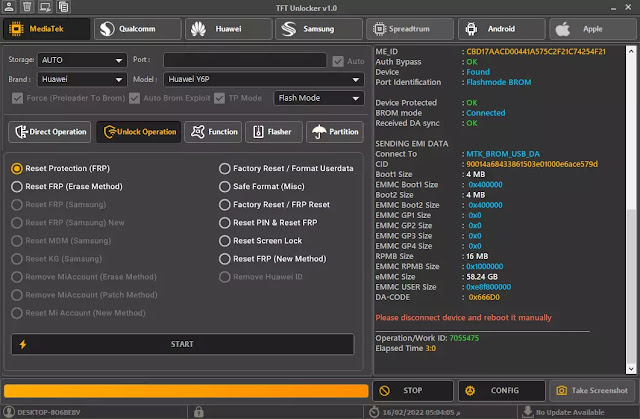The height and width of the screenshot is (419, 640).
Task: Select Factory Reset / FRP Reset option
Action: click(x=274, y=204)
